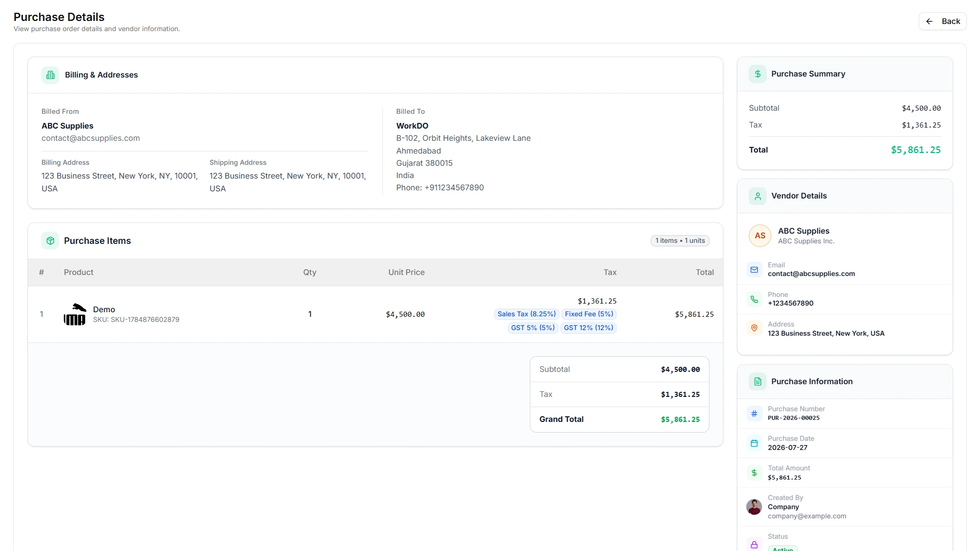Click the Demo product thumbnail image
The image size is (980, 551).
point(75,314)
